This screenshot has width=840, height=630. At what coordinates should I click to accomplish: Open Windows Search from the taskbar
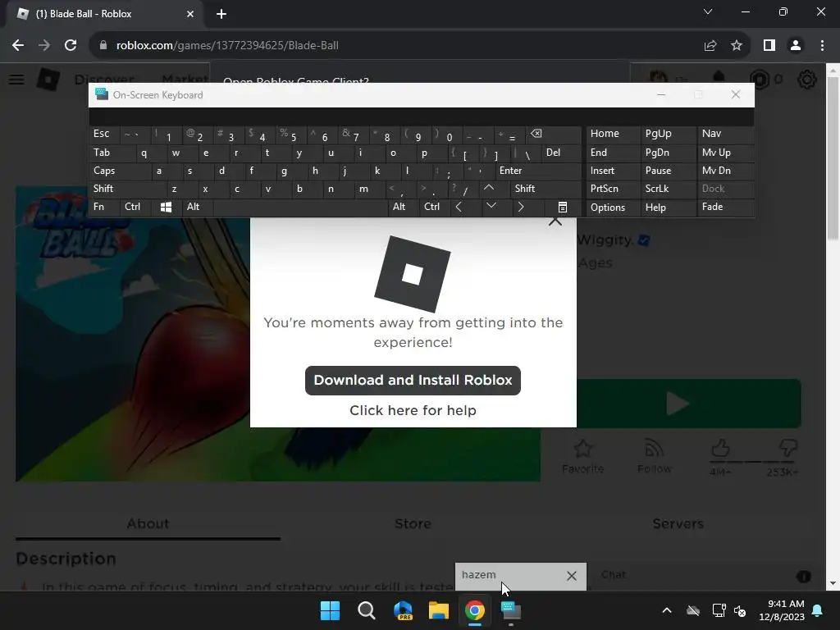coord(367,610)
